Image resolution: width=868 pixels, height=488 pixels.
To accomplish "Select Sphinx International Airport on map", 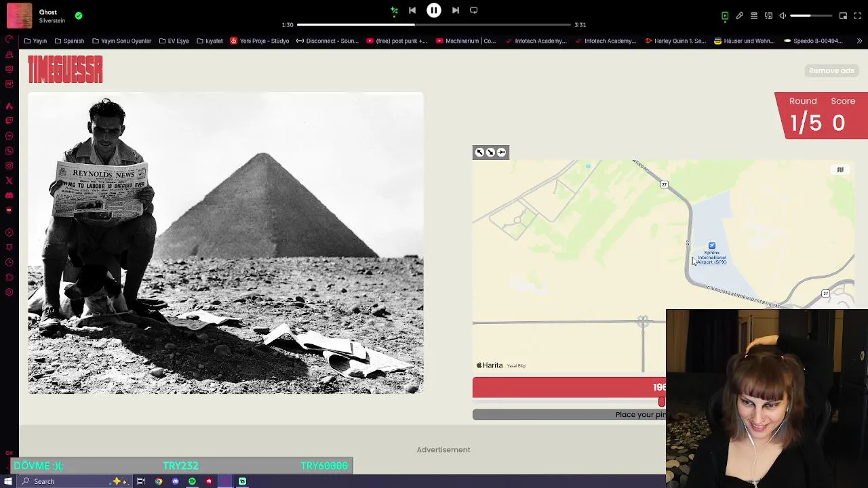I will click(712, 253).
